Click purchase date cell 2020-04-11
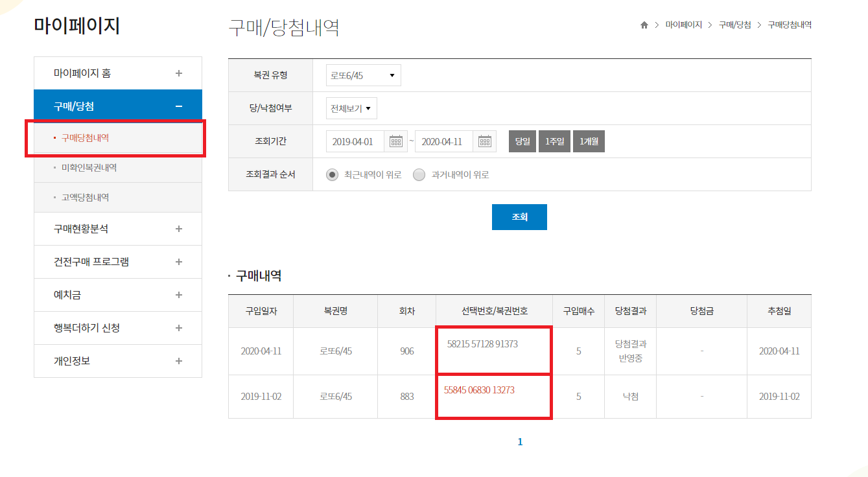The width and height of the screenshot is (868, 477). [261, 351]
